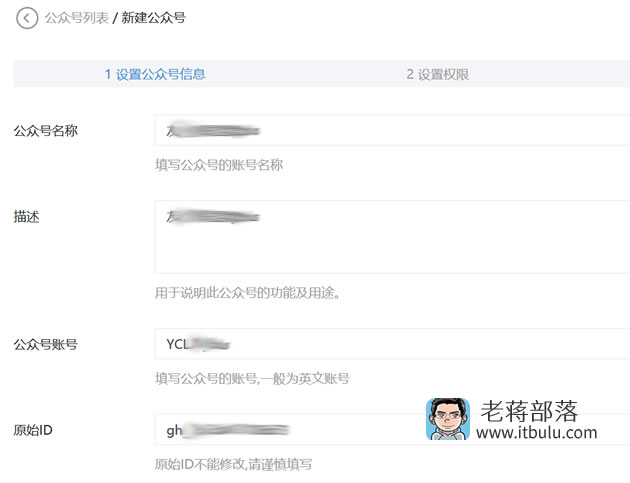This screenshot has height=483, width=630.
Task: Switch to step 1 设置公众号信息
Action: tap(155, 74)
